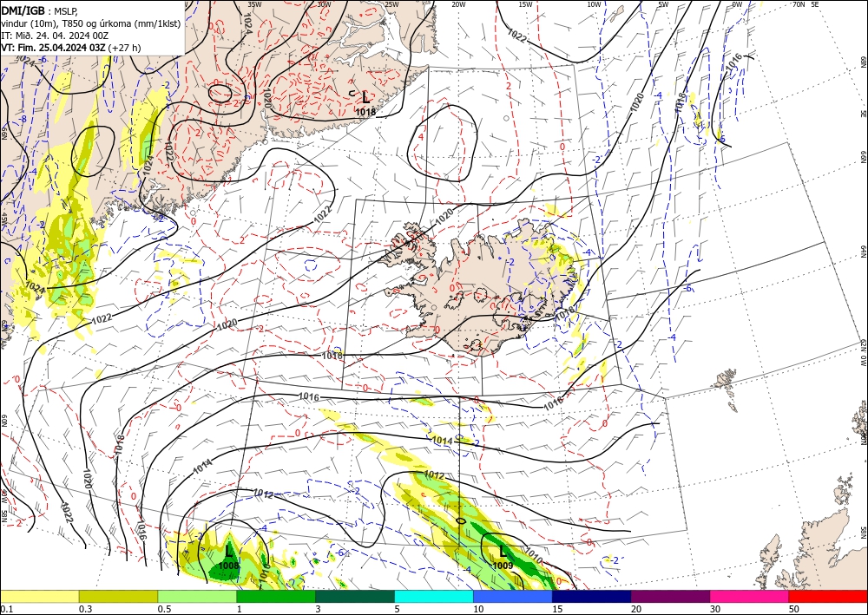Select the dark green 3–5 legend swatch

tap(355, 596)
